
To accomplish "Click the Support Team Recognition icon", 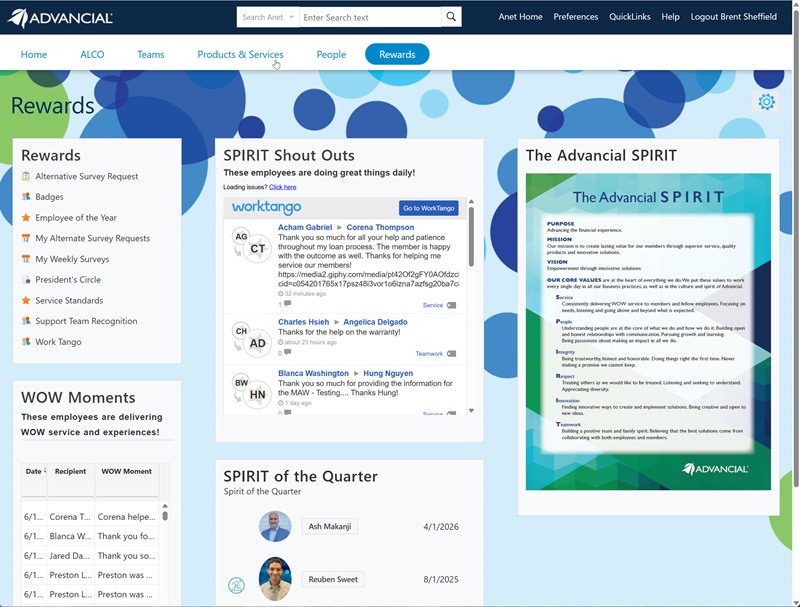I will (x=26, y=321).
